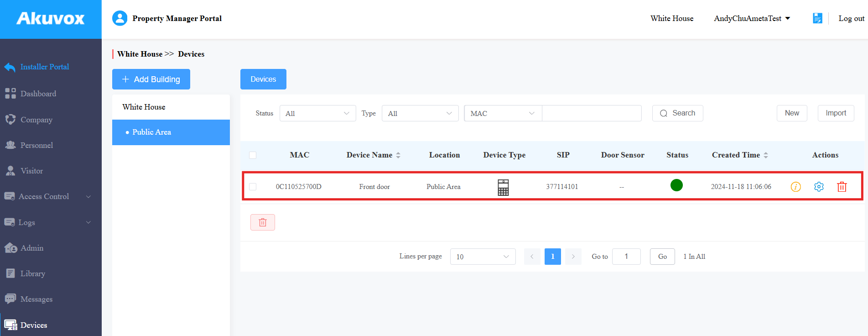
Task: Expand the Access Control menu chevron
Action: 88,196
